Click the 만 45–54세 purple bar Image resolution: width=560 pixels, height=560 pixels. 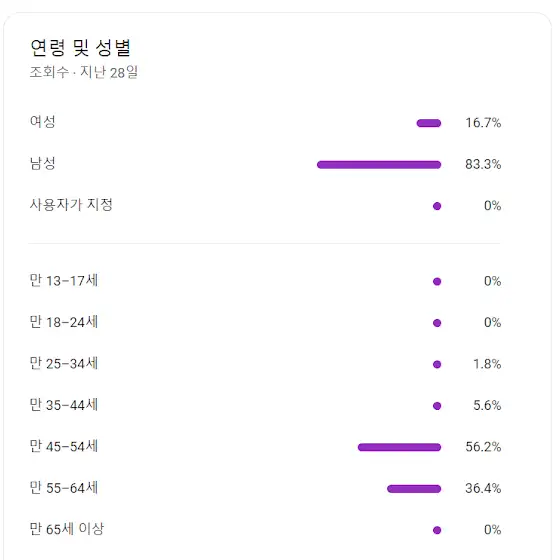tap(399, 447)
